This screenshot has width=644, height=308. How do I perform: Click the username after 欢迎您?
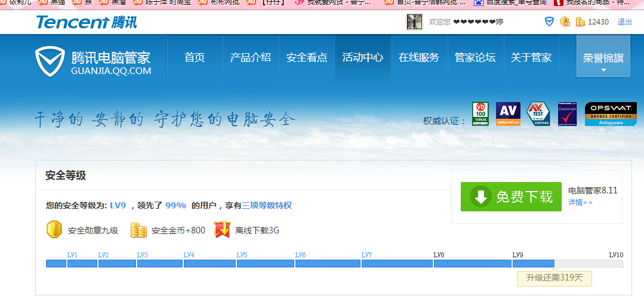tap(478, 21)
